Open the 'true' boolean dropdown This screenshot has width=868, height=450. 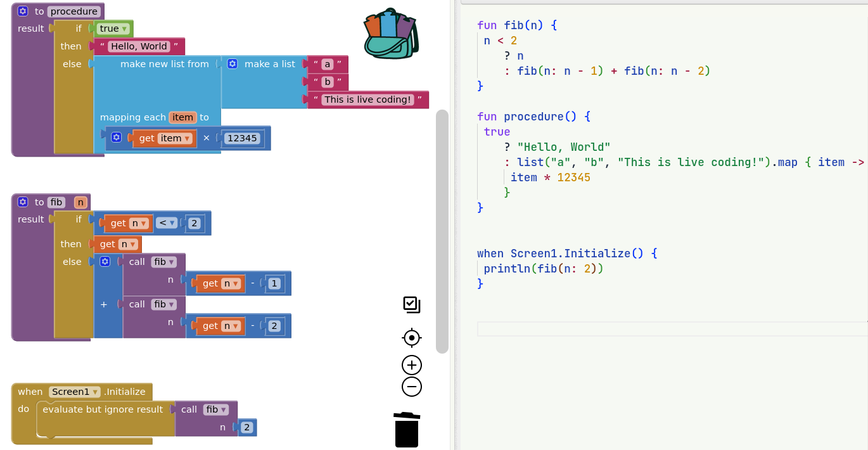pos(113,29)
